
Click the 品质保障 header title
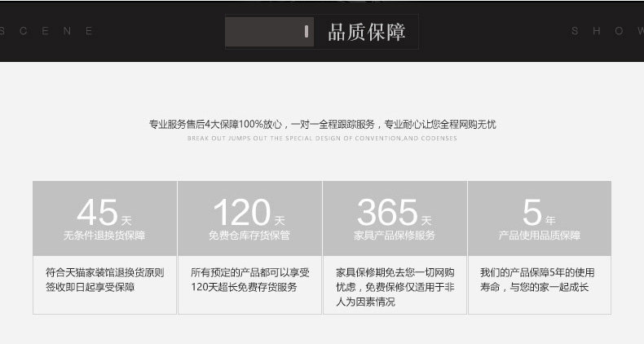coord(367,32)
